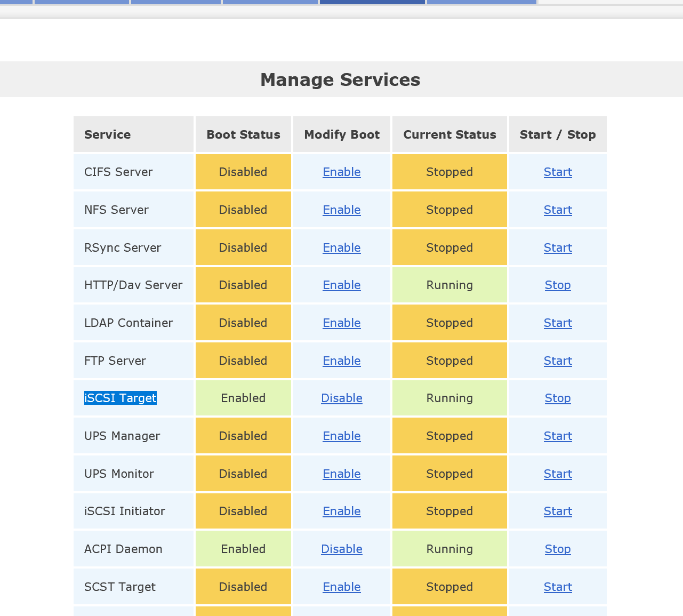683x616 pixels.
Task: Start the NFS Server service
Action: [x=558, y=210]
